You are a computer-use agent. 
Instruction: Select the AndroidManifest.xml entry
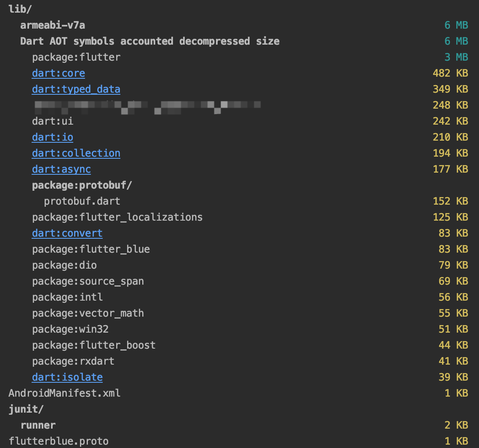tap(64, 393)
